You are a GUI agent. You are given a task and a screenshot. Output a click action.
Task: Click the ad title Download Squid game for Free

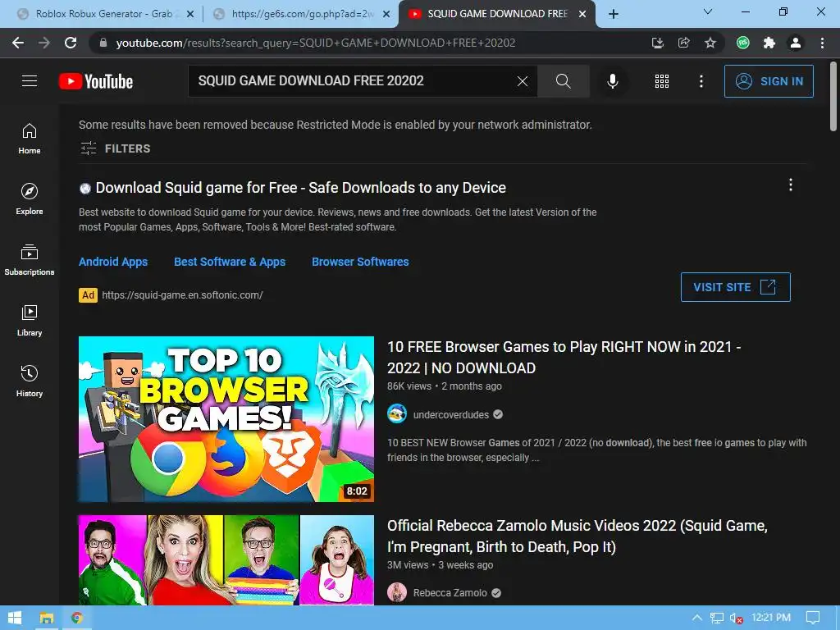tap(300, 188)
